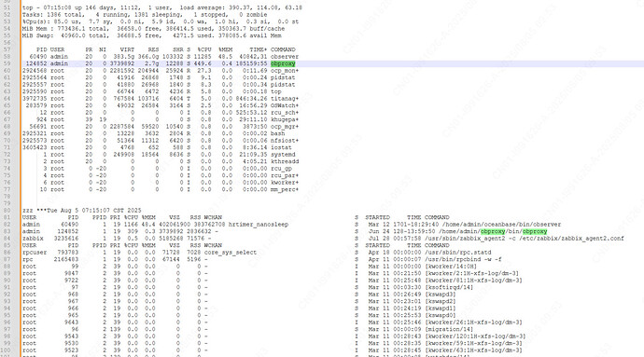Image resolution: width=644 pixels, height=357 pixels.
Task: Click the [kswapd3] entry
Action: [x=441, y=295]
